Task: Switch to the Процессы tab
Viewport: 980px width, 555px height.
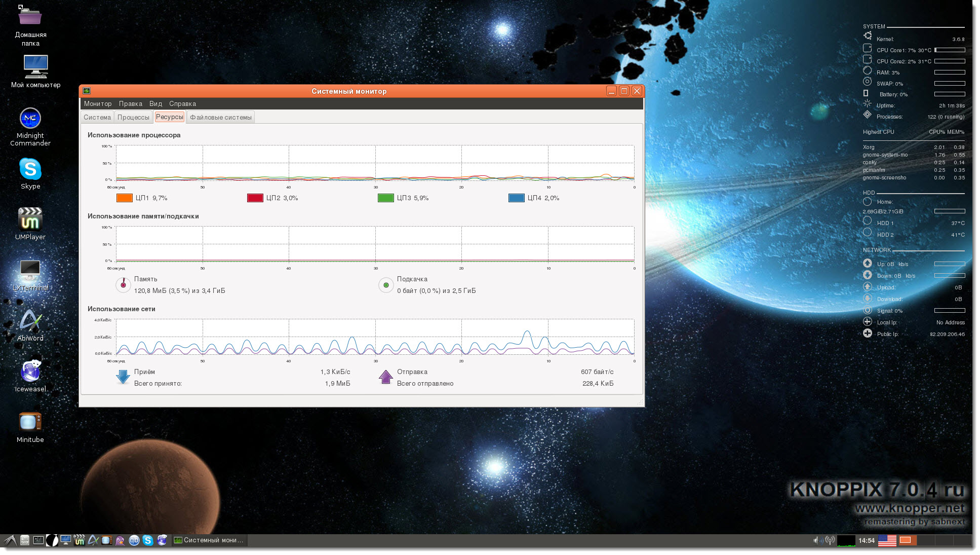Action: tap(133, 118)
